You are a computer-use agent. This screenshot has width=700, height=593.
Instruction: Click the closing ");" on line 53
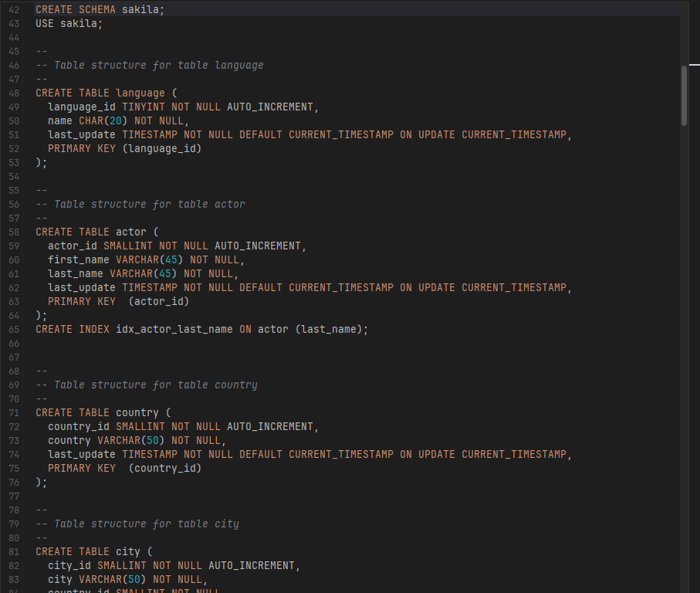click(41, 162)
